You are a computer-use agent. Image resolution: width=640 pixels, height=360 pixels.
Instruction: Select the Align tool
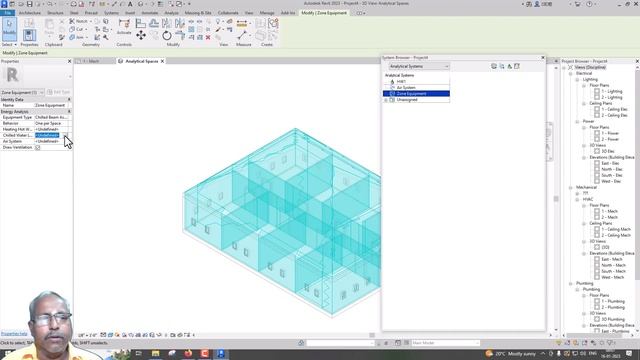[140, 23]
